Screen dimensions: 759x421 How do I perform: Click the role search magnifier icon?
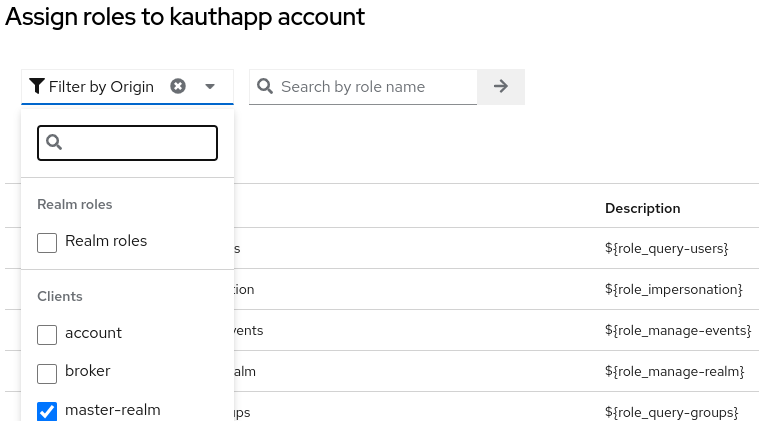coord(266,87)
